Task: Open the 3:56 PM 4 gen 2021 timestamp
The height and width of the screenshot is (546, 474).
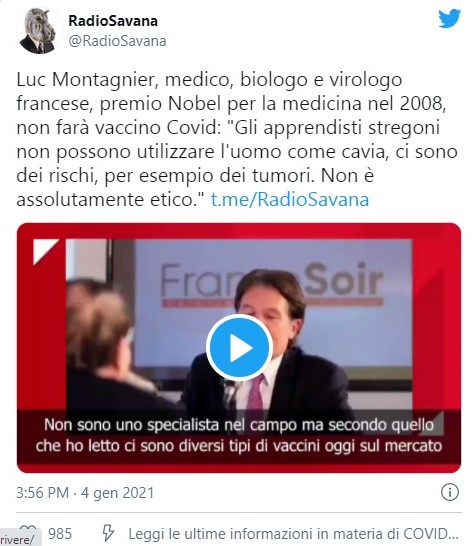Action: (x=85, y=493)
